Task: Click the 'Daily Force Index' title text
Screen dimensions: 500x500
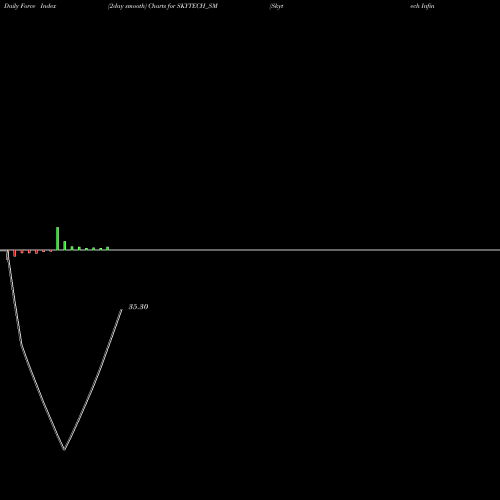Action: [30, 6]
